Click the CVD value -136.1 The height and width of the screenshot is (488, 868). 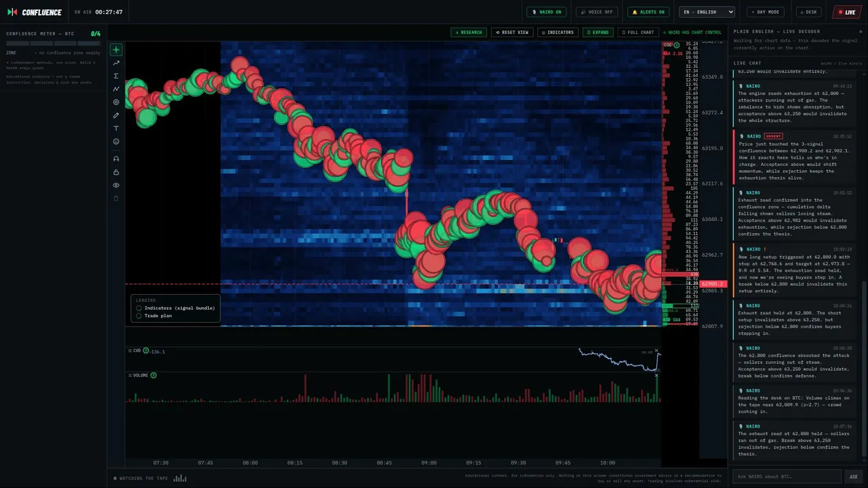[157, 351]
